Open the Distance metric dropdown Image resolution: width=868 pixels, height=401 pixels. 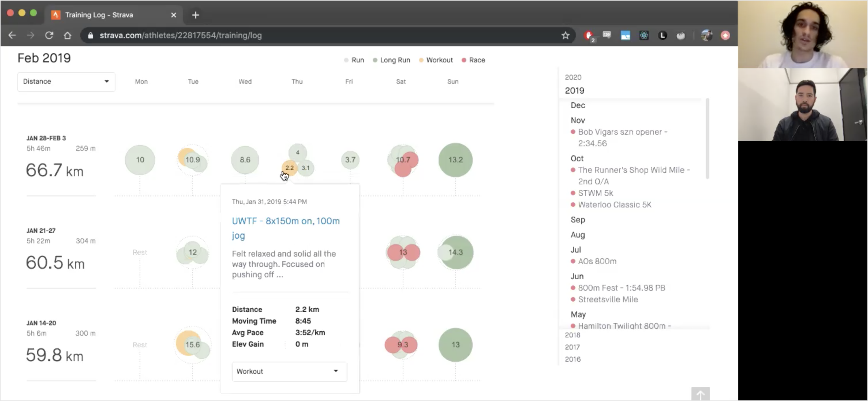66,82
